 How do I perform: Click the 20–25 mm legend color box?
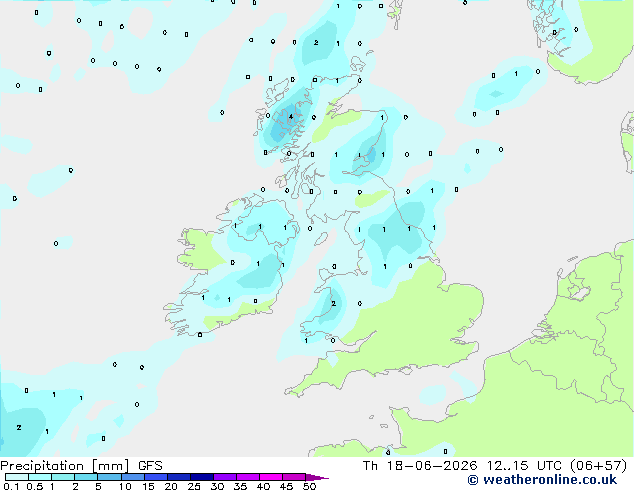pyautogui.click(x=179, y=477)
